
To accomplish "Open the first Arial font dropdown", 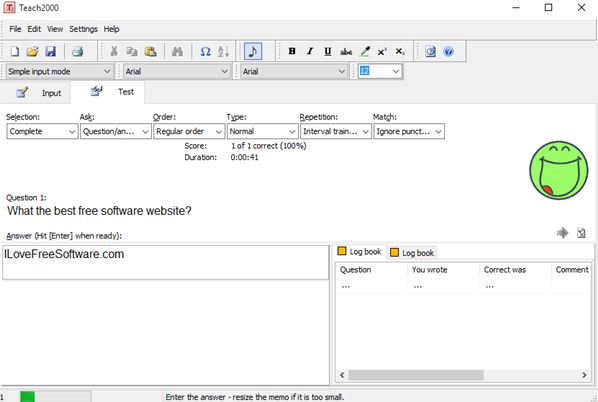I will coord(177,71).
